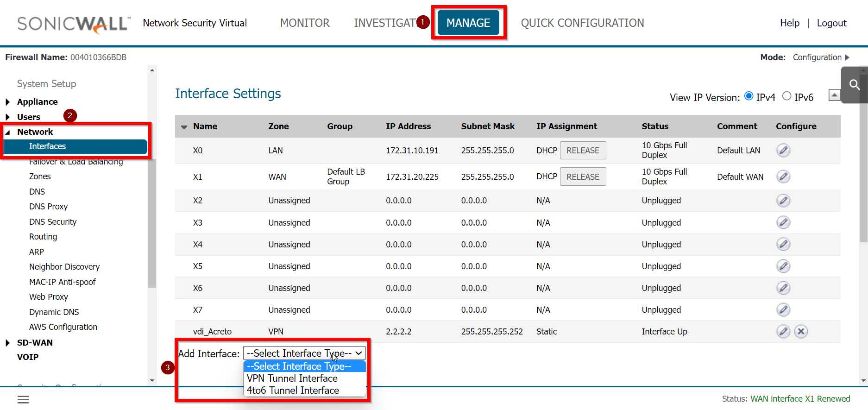
Task: Click the pencil icon for X4
Action: point(783,244)
